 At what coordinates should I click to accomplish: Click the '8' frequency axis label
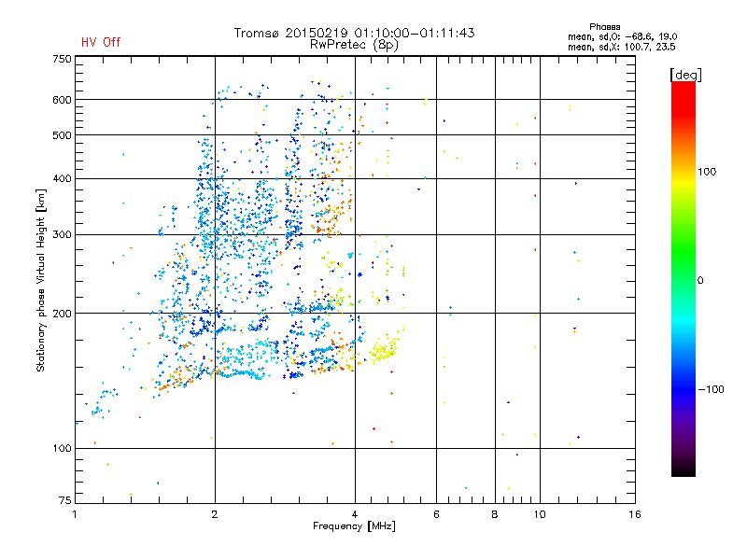495,514
